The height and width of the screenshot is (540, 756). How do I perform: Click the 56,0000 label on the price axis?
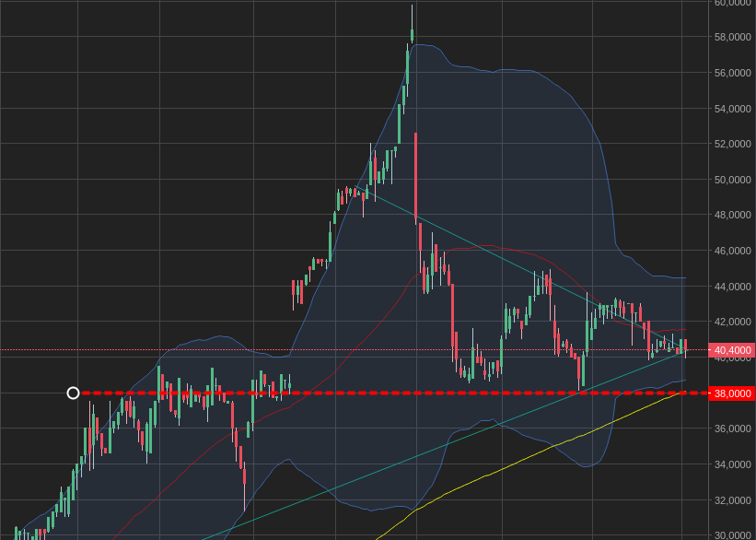coord(733,73)
